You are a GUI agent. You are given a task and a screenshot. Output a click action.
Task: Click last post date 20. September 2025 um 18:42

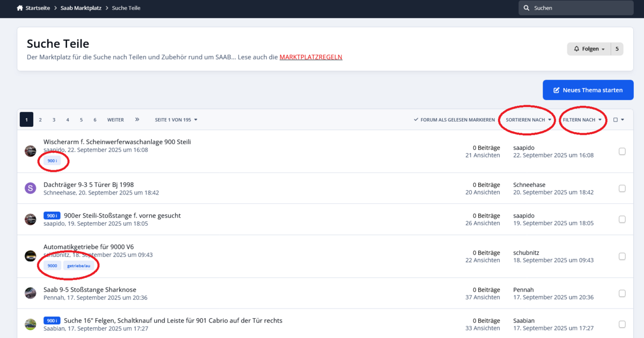point(553,192)
